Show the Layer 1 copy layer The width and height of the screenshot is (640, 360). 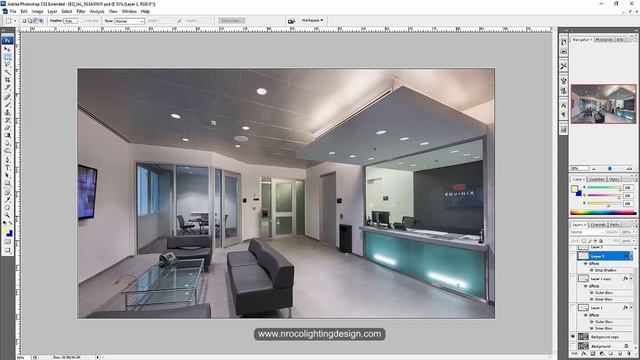click(x=573, y=279)
